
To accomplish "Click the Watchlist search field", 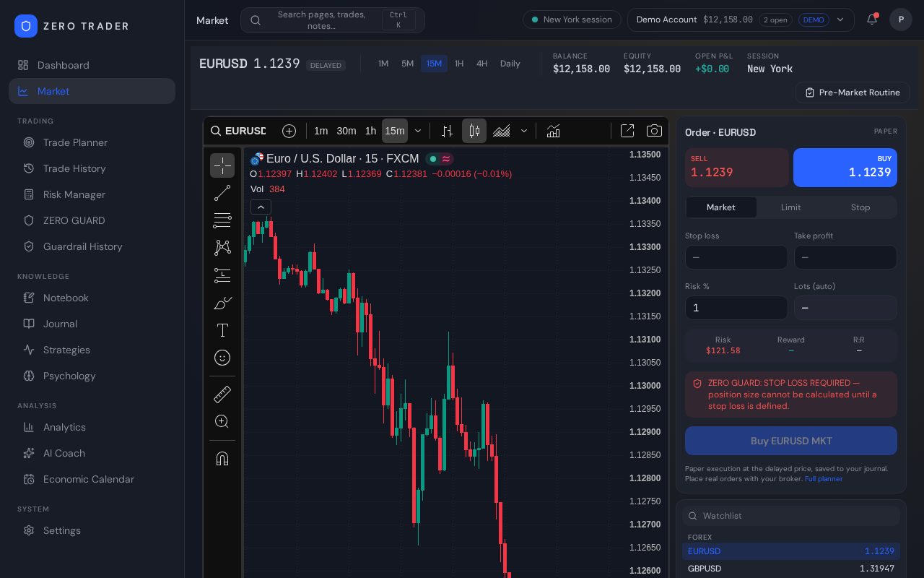I will tap(791, 516).
